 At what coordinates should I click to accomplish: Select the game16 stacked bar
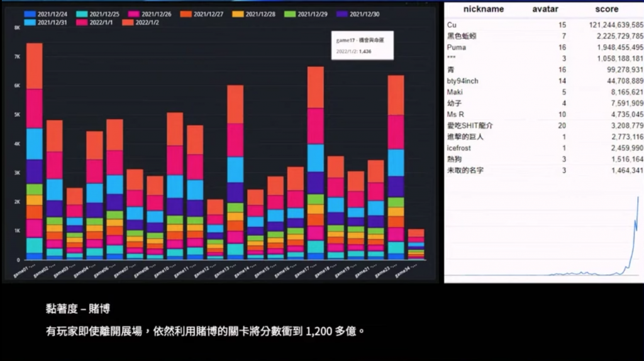click(296, 213)
